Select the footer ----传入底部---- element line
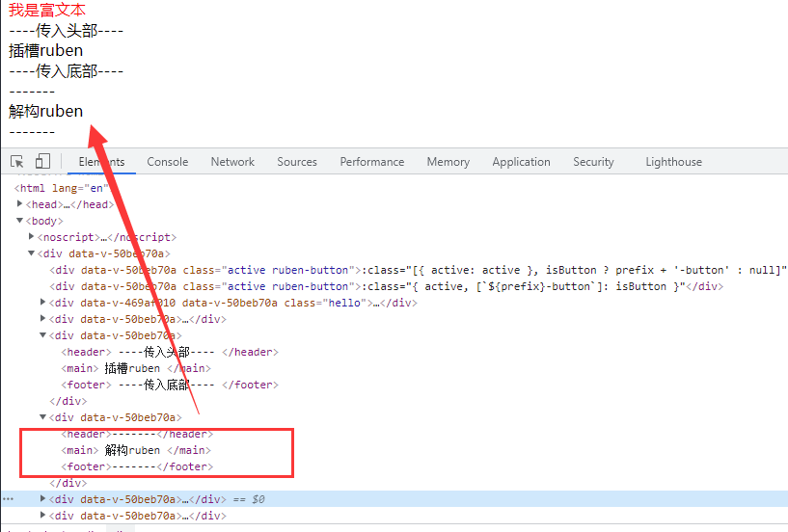Screen dimensions: 788x532 pyautogui.click(x=169, y=385)
